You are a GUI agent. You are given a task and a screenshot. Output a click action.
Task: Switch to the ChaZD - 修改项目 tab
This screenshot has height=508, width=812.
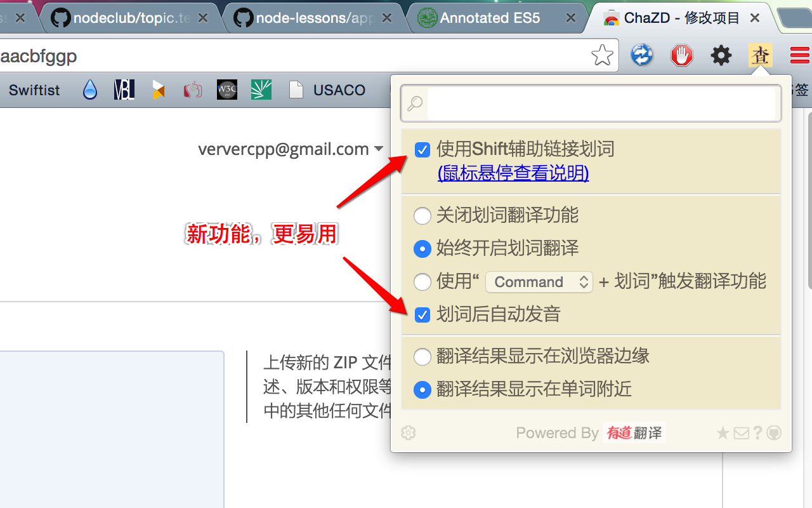click(x=681, y=18)
